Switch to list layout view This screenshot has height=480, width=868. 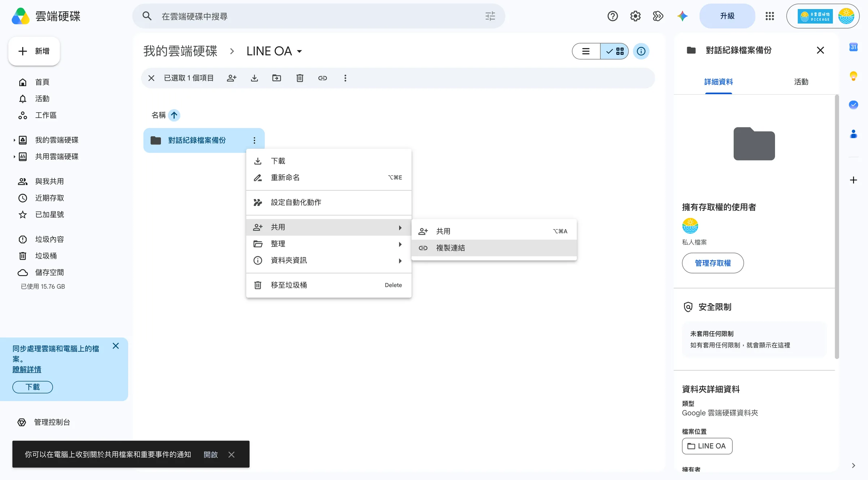point(586,51)
